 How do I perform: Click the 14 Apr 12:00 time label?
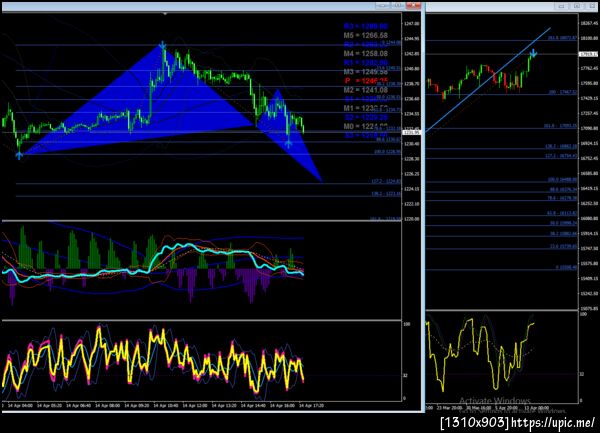(195, 405)
